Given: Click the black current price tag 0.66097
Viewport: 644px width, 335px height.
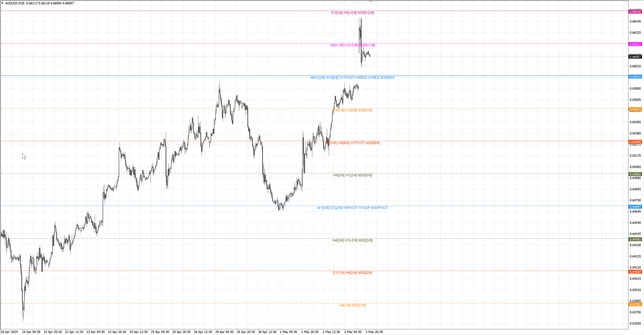Looking at the screenshot, I should (x=635, y=57).
